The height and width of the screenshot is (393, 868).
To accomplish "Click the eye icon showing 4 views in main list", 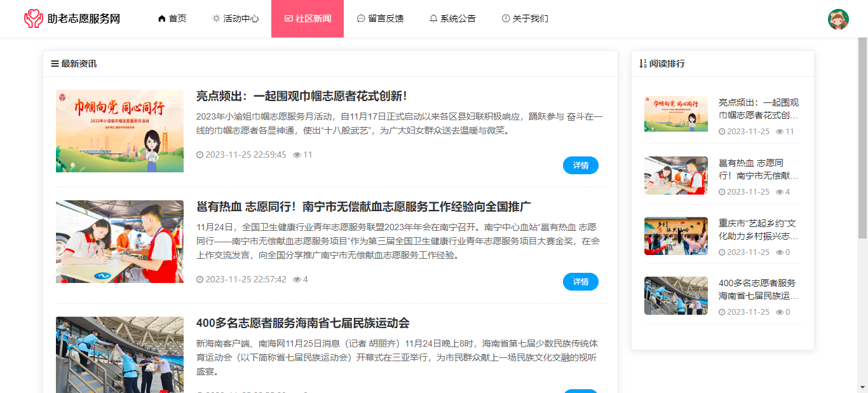I will pos(297,279).
